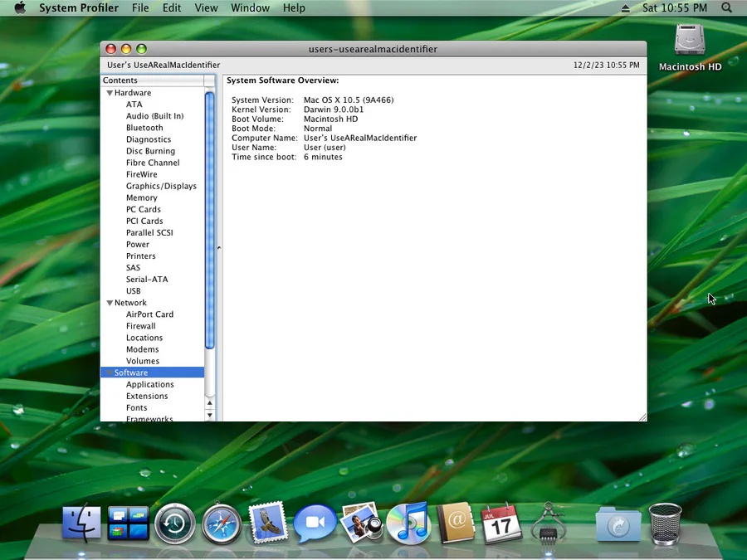747x560 pixels.
Task: Select Audio (Built In) item
Action: 155,116
